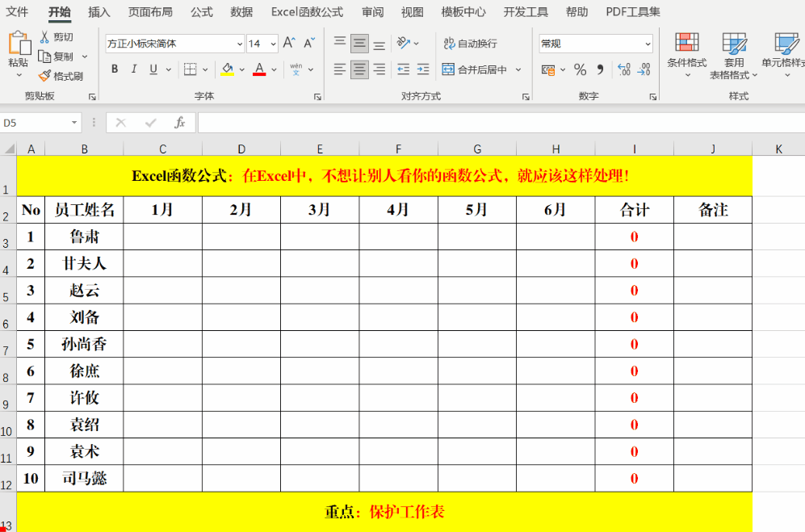The image size is (805, 532).
Task: Expand the borders dropdown arrow
Action: coord(205,69)
